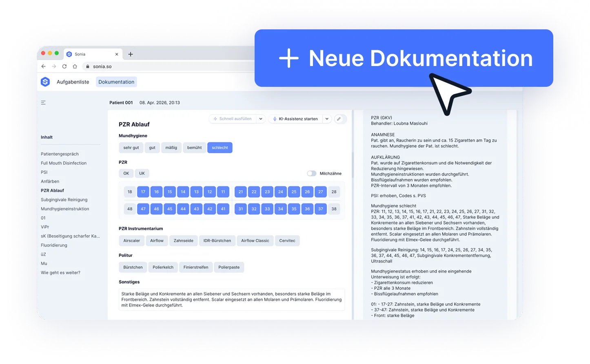The width and height of the screenshot is (590, 364).
Task: Deselect tooth 17 in the tooth chart
Action: click(143, 192)
